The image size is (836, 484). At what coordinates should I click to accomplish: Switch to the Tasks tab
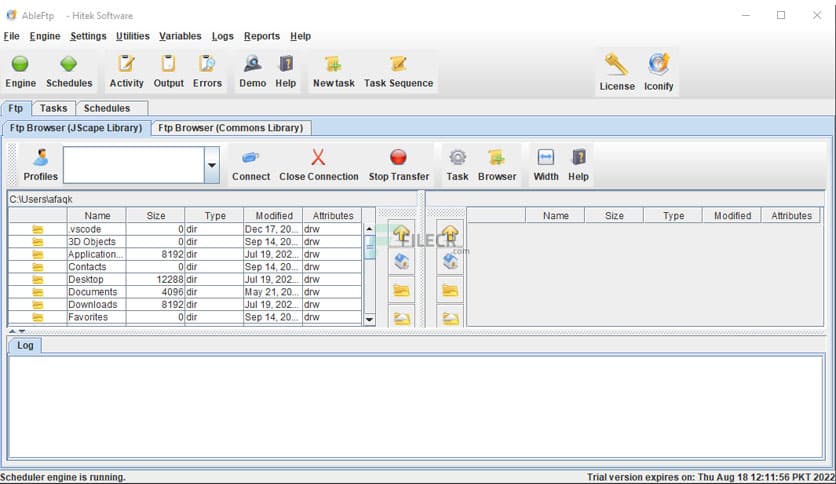[x=54, y=108]
